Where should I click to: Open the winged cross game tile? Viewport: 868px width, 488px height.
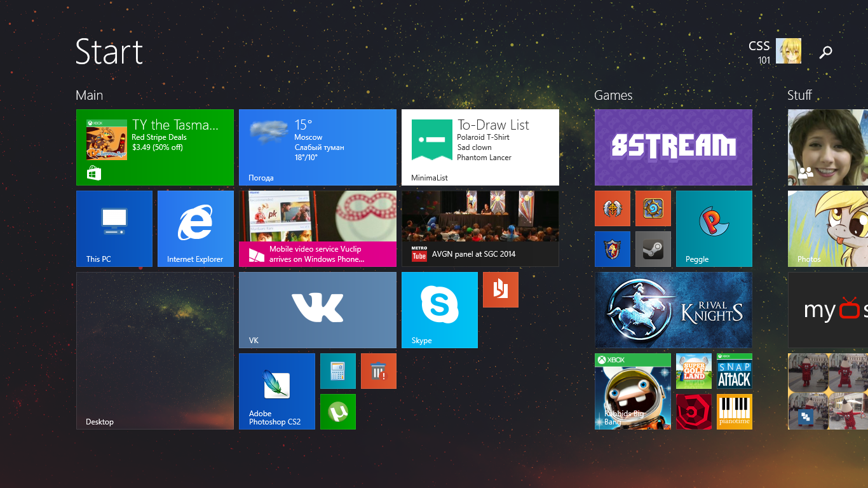613,208
